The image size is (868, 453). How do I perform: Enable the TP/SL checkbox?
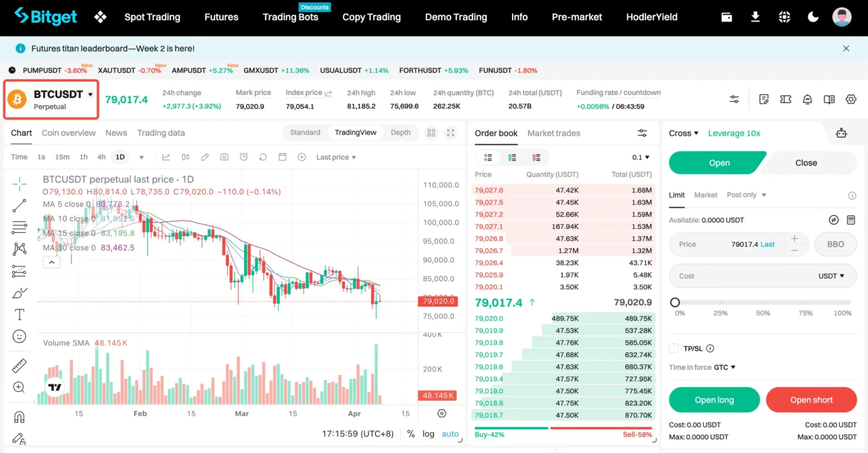coord(674,348)
